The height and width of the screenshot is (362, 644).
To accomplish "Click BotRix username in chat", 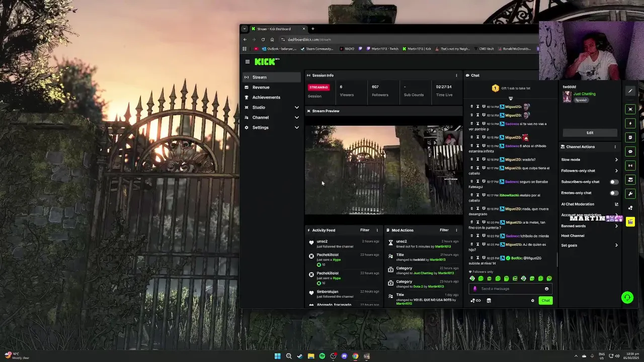I will point(517,258).
